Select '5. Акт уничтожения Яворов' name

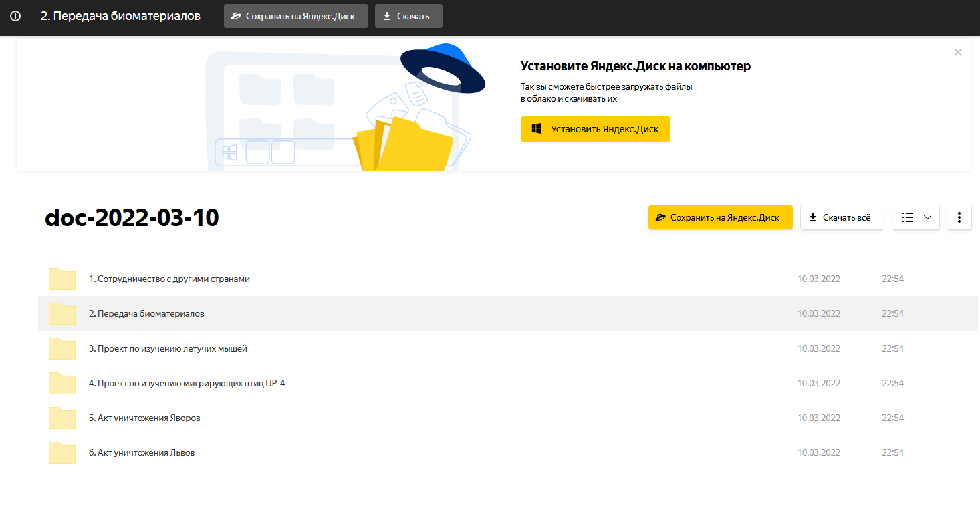click(144, 418)
